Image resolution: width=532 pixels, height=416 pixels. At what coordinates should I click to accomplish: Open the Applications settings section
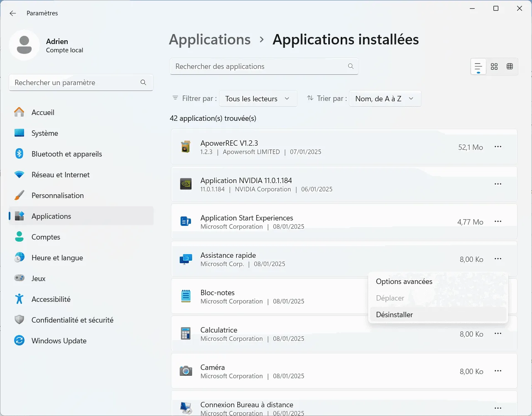pyautogui.click(x=81, y=216)
